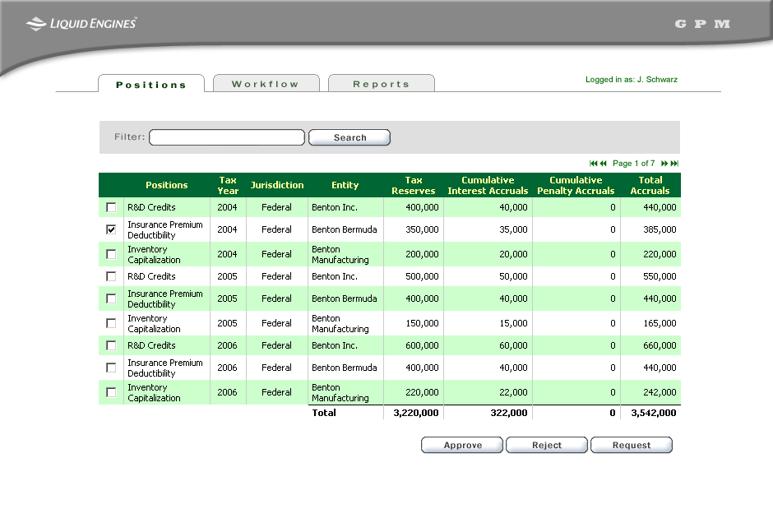Click the Reject button
The width and height of the screenshot is (773, 532).
click(547, 445)
